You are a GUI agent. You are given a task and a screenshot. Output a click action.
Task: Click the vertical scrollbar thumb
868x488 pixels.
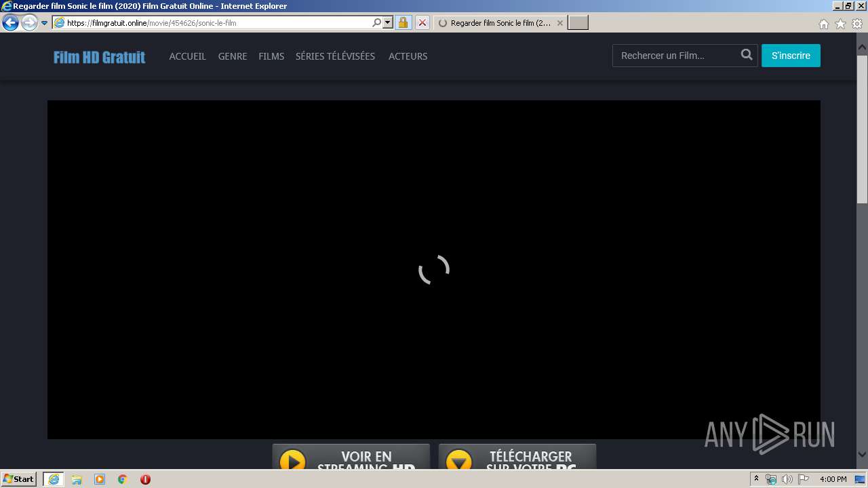[x=862, y=128]
